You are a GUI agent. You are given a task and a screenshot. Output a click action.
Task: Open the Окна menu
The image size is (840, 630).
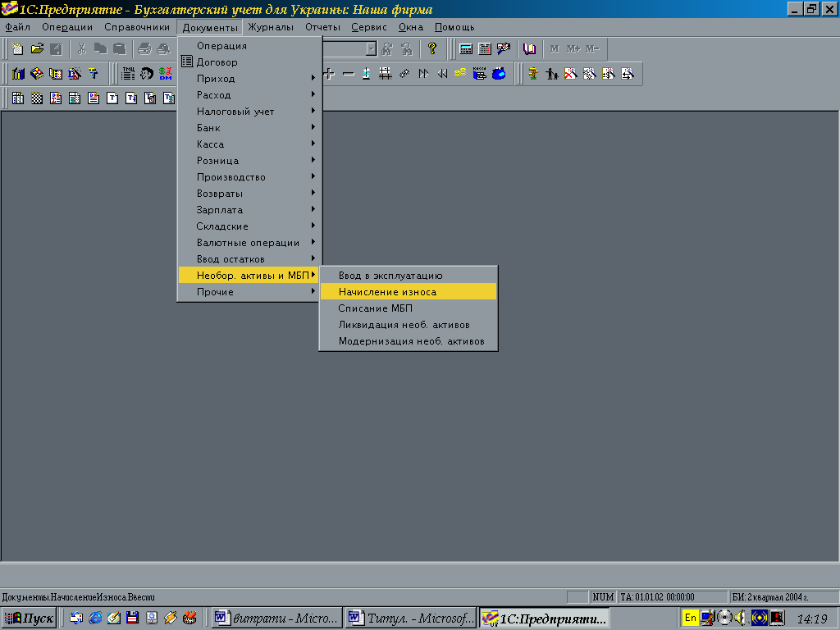(x=411, y=27)
